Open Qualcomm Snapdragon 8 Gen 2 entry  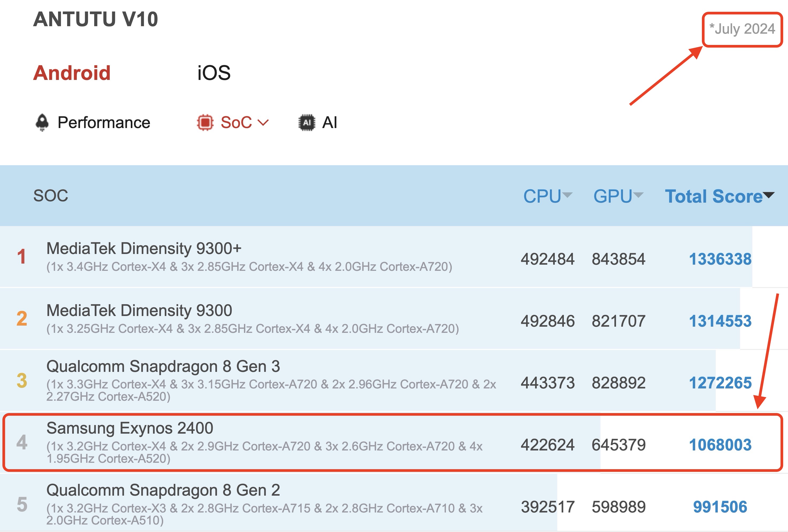tap(163, 490)
